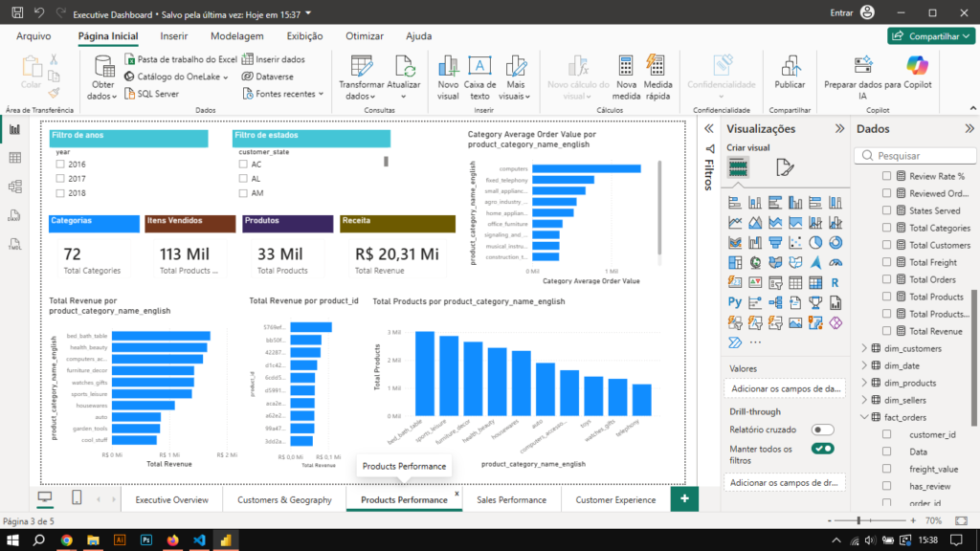The image size is (980, 551).
Task: Check the 2017 year filter
Action: (60, 179)
